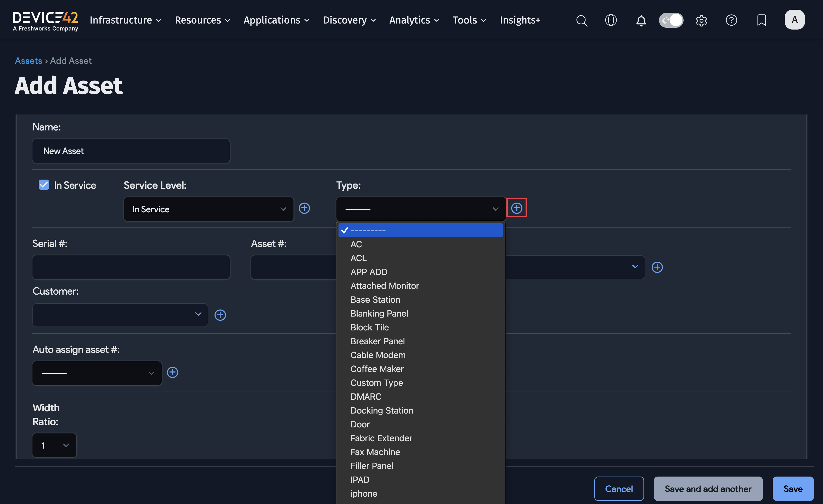Viewport: 823px width, 504px height.
Task: Add a new service level with plus icon
Action: pyautogui.click(x=304, y=208)
